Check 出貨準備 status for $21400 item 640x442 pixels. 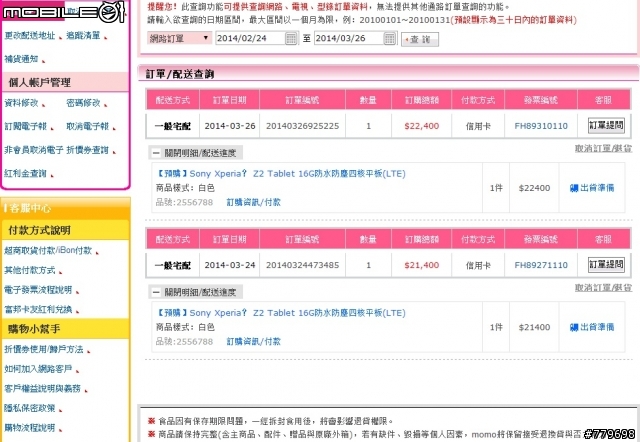point(592,327)
